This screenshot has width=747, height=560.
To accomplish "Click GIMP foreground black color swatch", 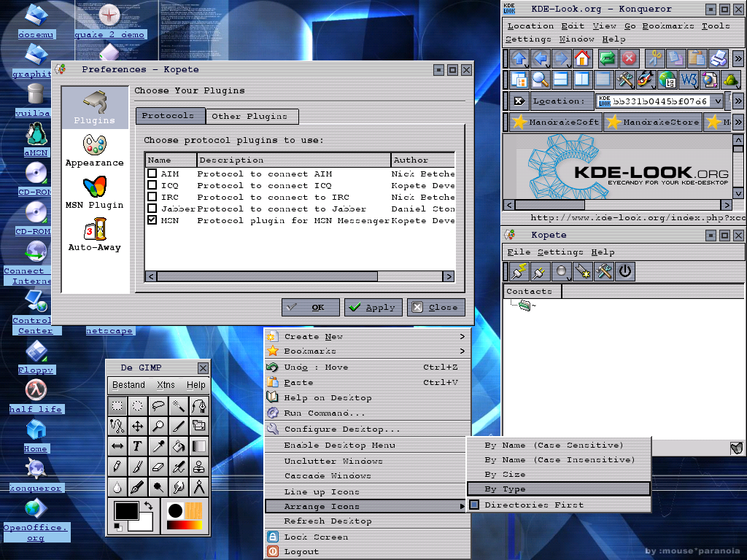I will point(126,510).
